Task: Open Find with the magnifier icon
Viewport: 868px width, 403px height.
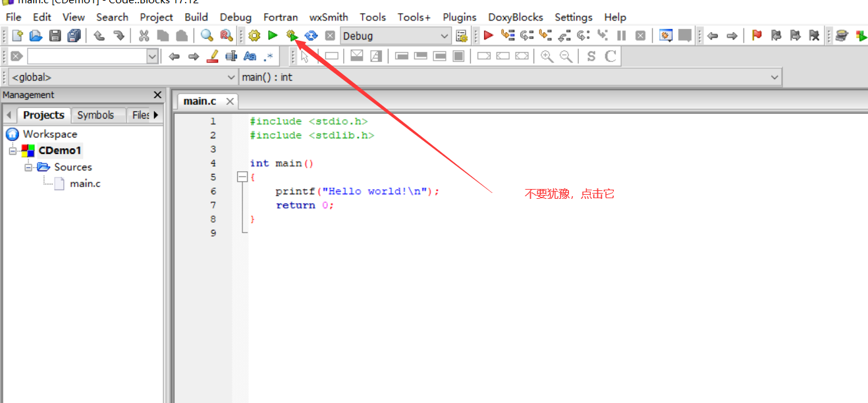Action: 207,36
